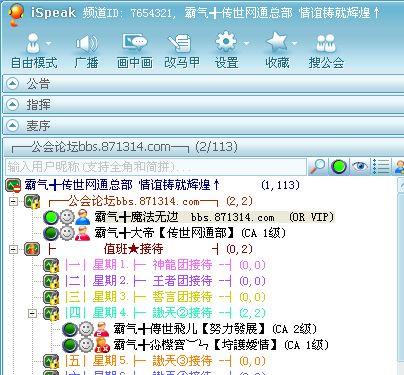
Task: Collapse the 指挥 command panel
Action: point(13,105)
